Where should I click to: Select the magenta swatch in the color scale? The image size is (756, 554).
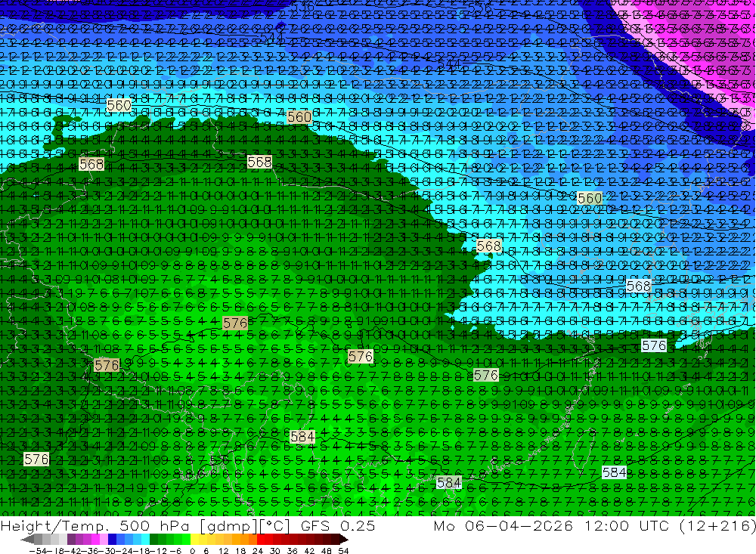95,540
